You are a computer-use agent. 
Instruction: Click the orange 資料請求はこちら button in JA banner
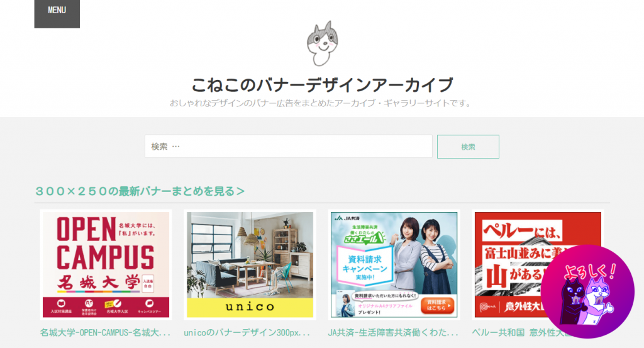click(x=438, y=305)
